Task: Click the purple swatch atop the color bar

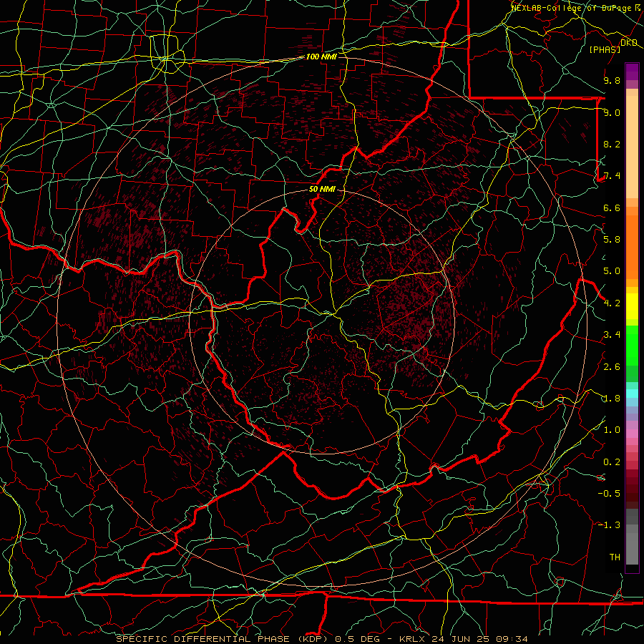Action: click(x=632, y=72)
